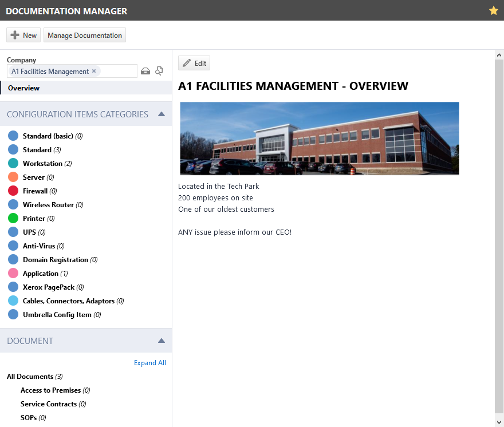Screen dimensions: 504x427
Task: Click the orange circle next to Server
Action: (13, 177)
